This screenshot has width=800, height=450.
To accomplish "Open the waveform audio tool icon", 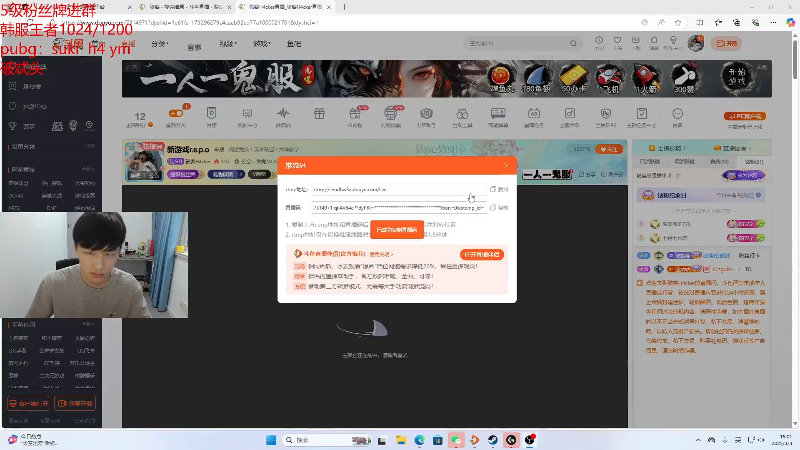I will coord(283,113).
